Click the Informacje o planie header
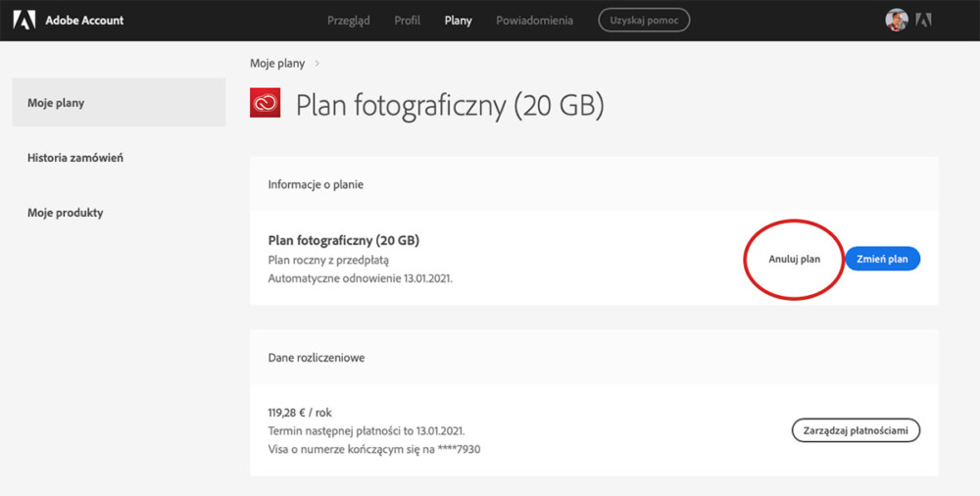The height and width of the screenshot is (496, 980). (x=316, y=184)
